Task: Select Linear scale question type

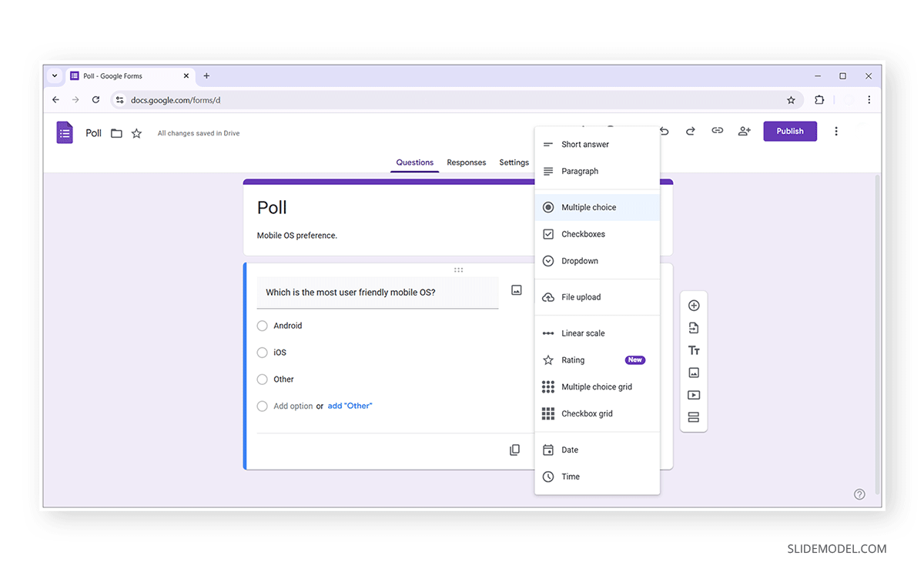Action: pyautogui.click(x=584, y=333)
